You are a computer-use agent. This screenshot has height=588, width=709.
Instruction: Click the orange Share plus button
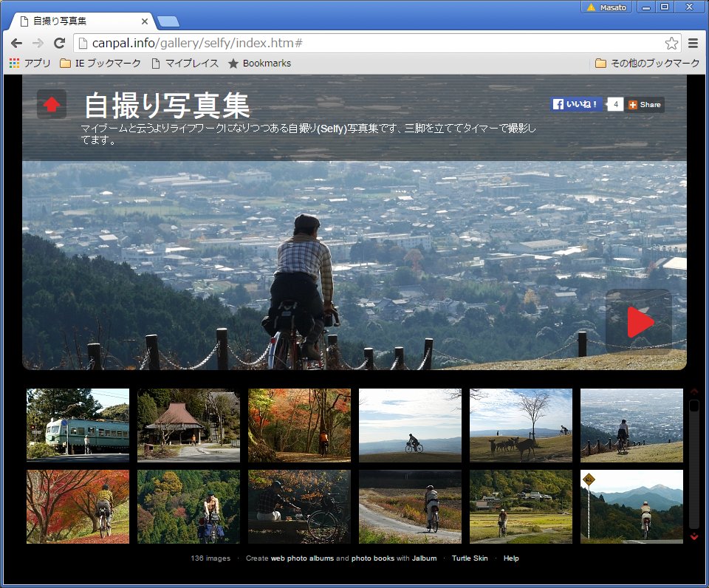[645, 104]
